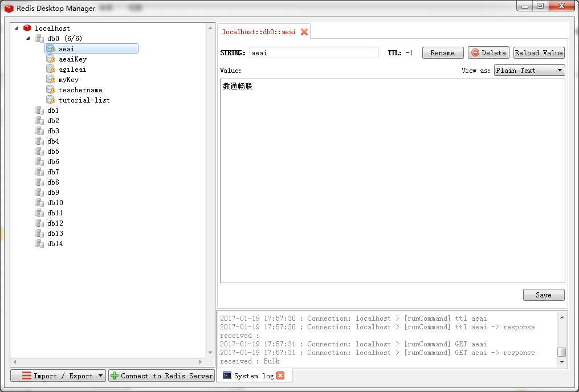
Task: Click the localhost red Redis server icon
Action: point(27,28)
